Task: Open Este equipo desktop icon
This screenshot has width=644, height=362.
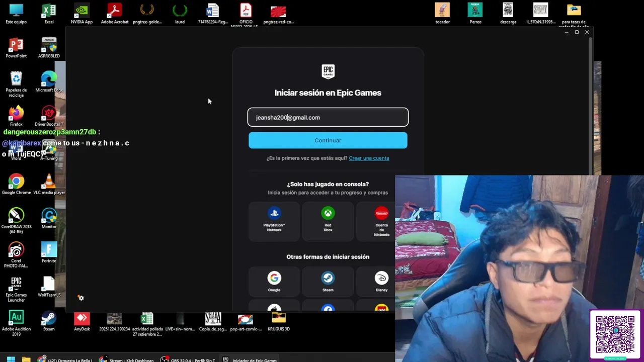Action: (16, 14)
